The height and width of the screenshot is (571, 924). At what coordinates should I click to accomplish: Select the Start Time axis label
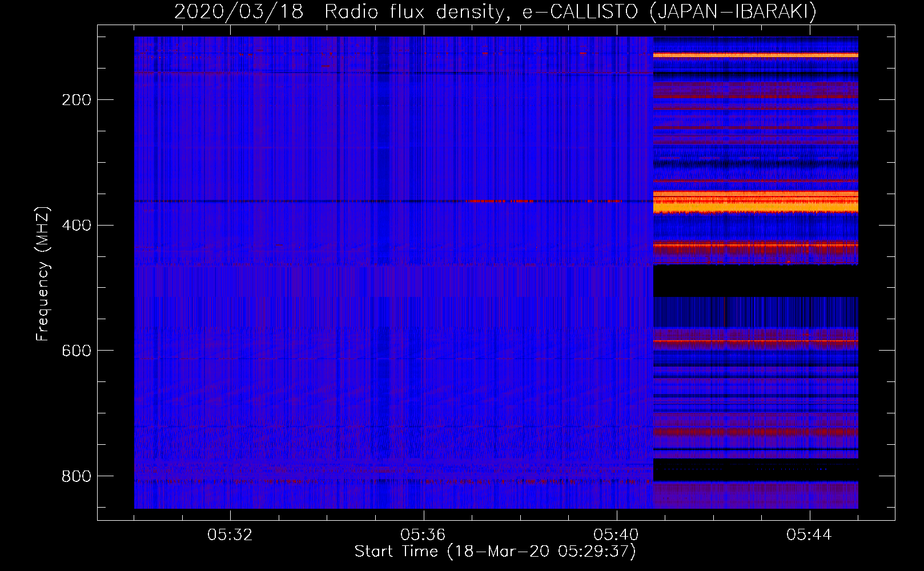pos(495,552)
